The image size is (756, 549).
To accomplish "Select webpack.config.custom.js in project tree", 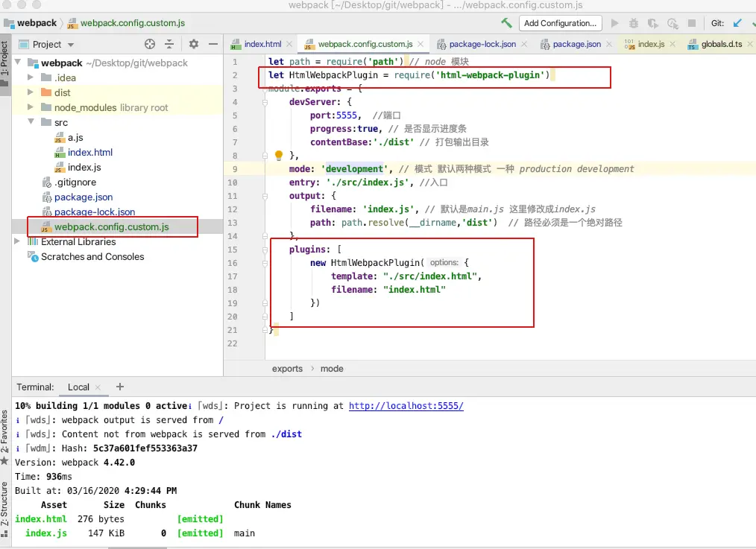I will (x=111, y=226).
